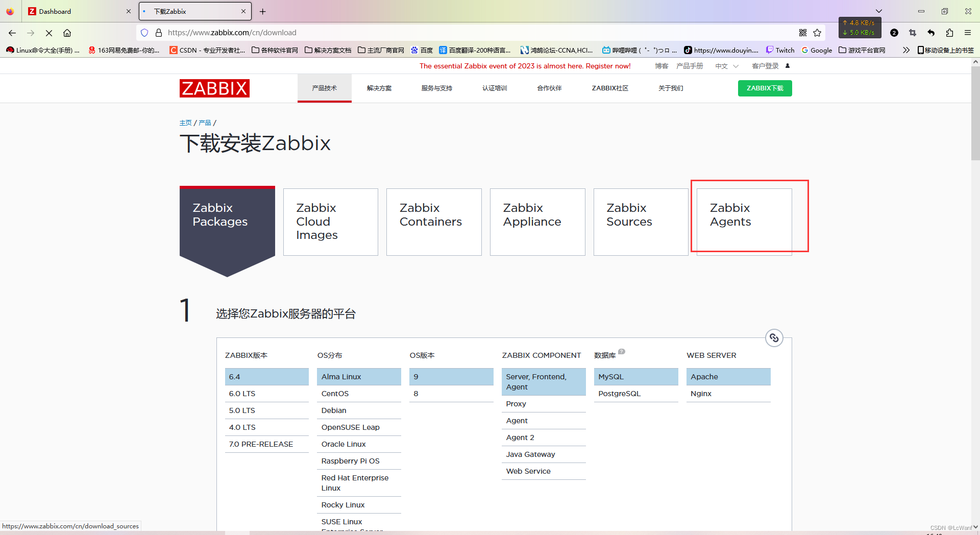Click the ZABBIX logo
This screenshot has width=980, height=535.
pos(214,88)
